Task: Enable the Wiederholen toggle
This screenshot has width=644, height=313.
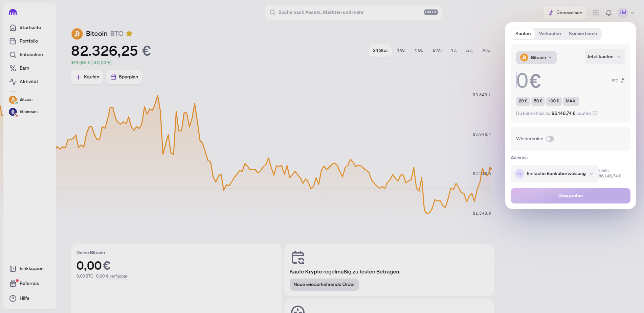Action: [x=550, y=139]
